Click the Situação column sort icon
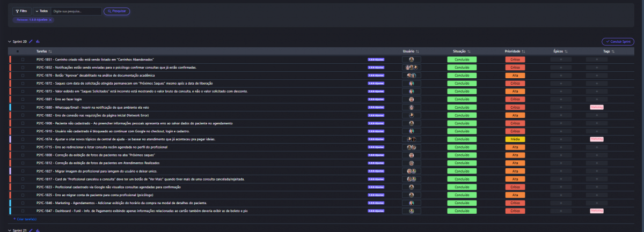The width and height of the screenshot is (644, 232). [x=470, y=51]
